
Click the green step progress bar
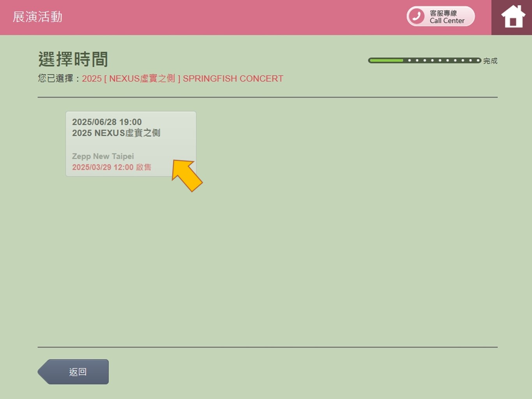pyautogui.click(x=424, y=60)
